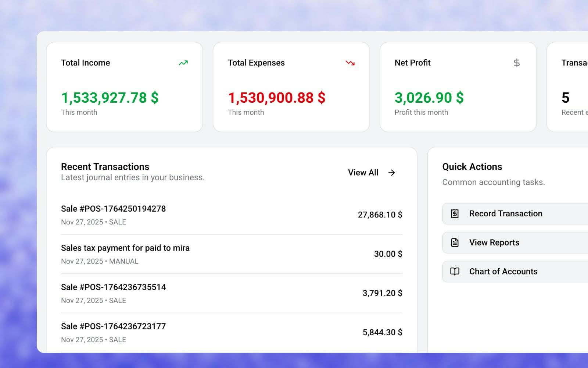Open the Sales tax payment for mira entry

tap(232, 254)
